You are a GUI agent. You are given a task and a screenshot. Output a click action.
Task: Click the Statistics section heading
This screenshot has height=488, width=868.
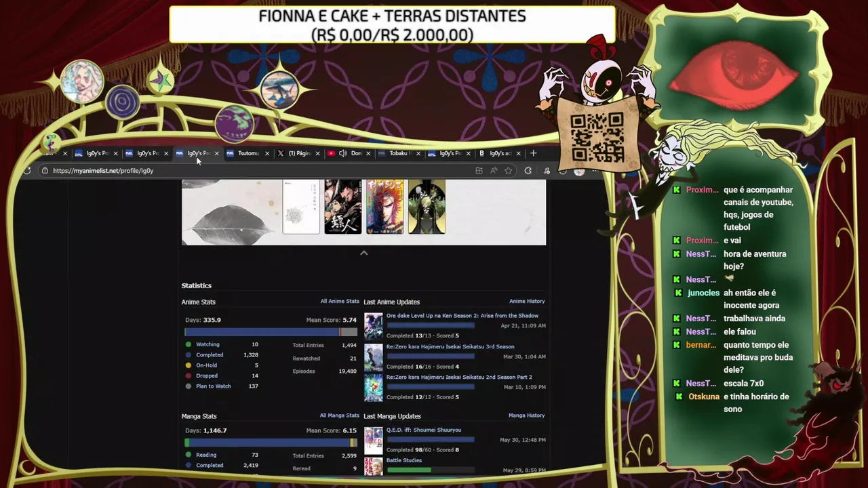tap(197, 285)
